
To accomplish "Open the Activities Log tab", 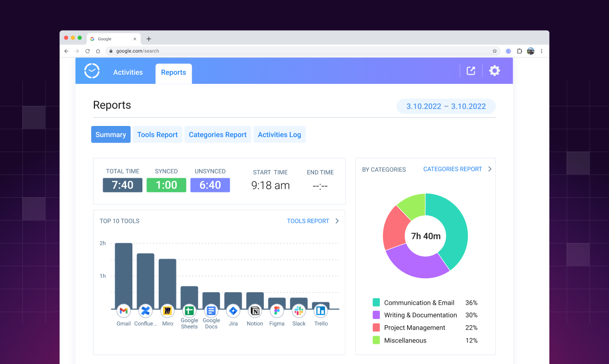I will 280,135.
